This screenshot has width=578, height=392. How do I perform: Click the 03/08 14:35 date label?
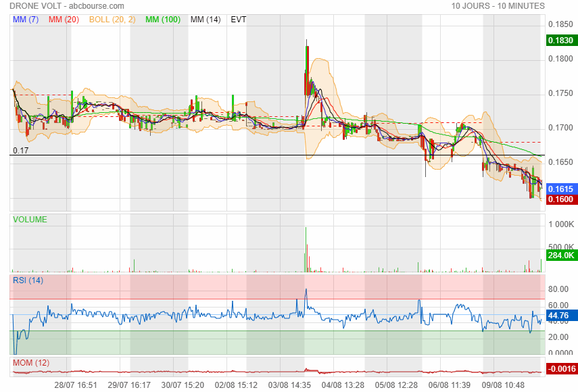click(x=289, y=385)
